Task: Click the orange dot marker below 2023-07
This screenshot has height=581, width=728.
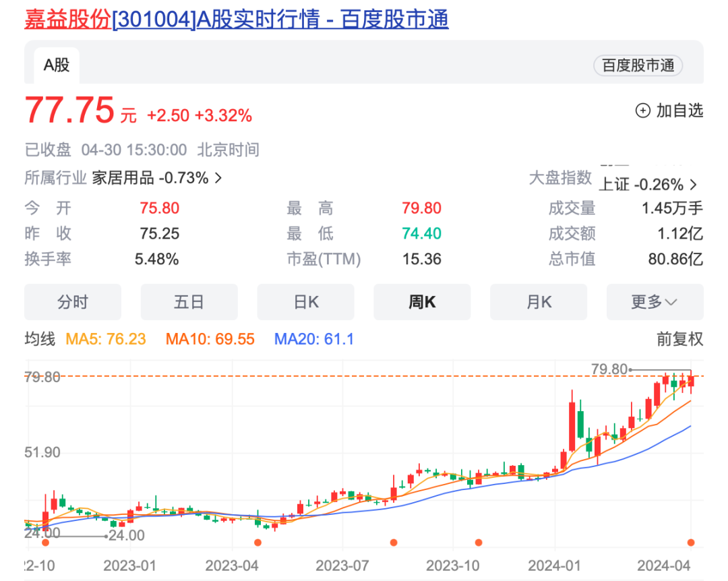Action: click(x=394, y=541)
